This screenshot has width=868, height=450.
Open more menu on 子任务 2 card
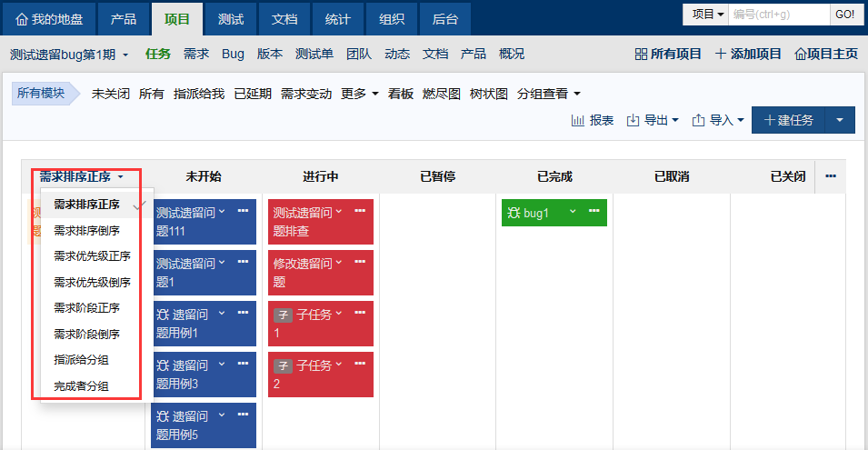(x=359, y=365)
